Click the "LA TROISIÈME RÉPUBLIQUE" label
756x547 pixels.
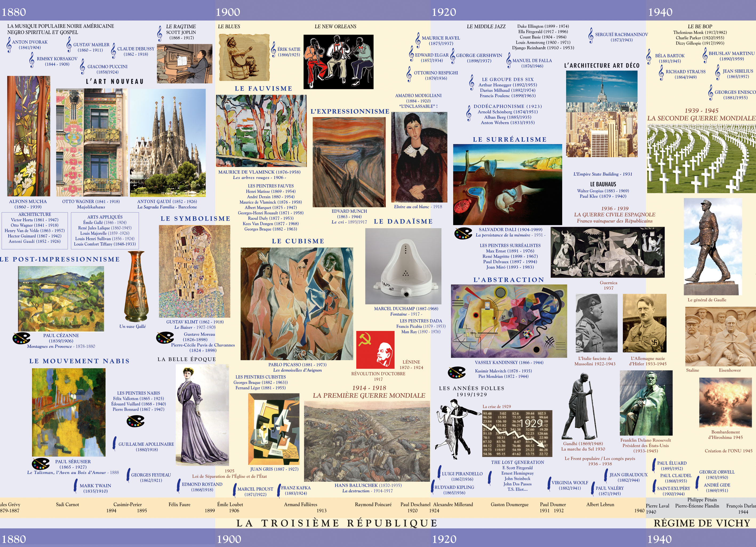click(x=337, y=523)
